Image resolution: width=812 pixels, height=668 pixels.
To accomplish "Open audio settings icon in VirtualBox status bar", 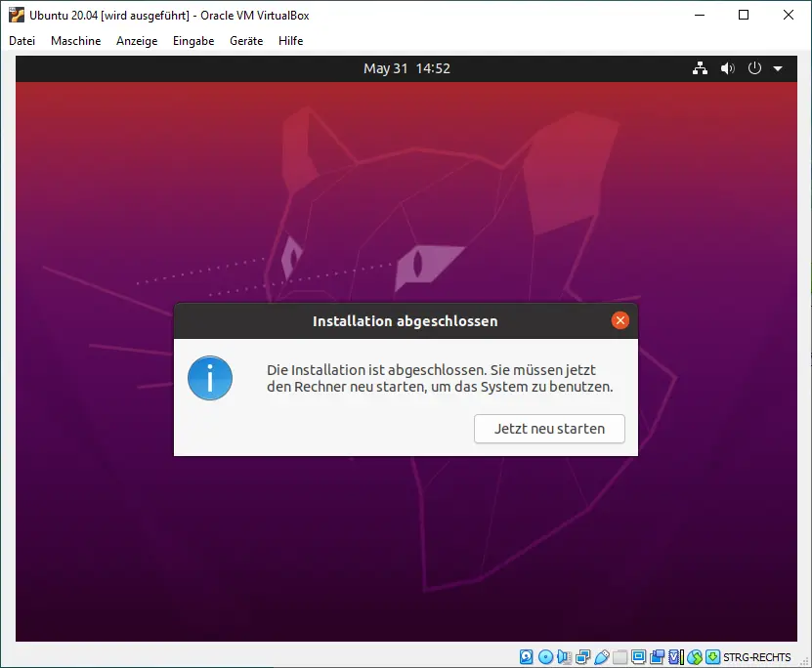I will (x=564, y=657).
